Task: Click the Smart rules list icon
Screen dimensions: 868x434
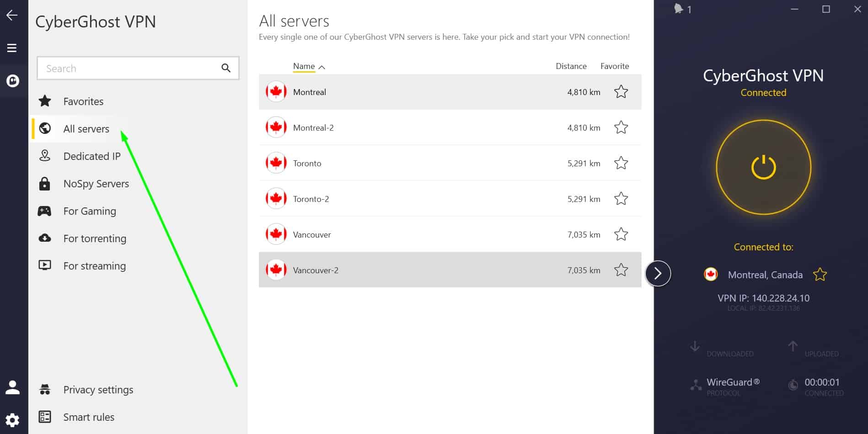Action: [45, 417]
